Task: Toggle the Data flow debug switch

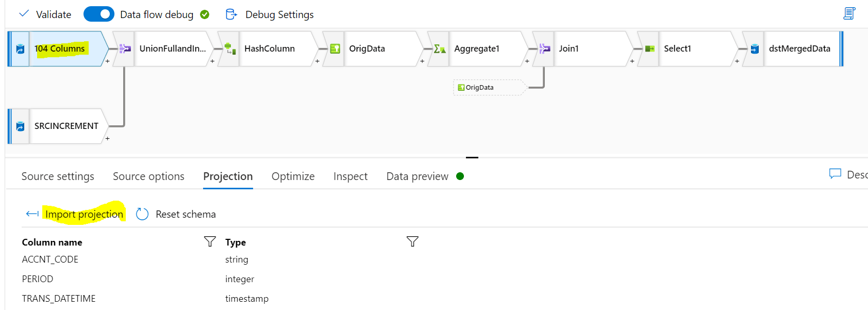Action: [x=99, y=14]
